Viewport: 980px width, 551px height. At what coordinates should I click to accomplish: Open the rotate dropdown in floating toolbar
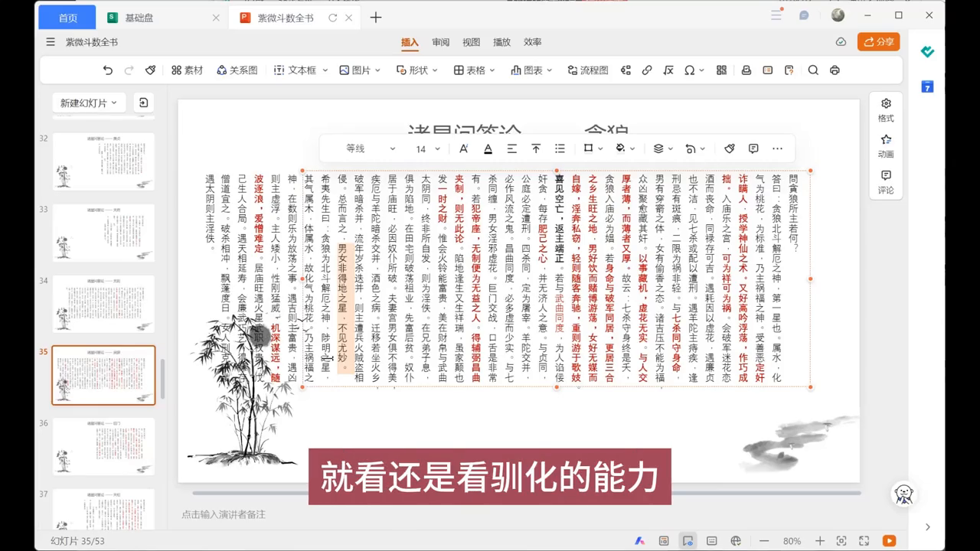[x=695, y=148]
